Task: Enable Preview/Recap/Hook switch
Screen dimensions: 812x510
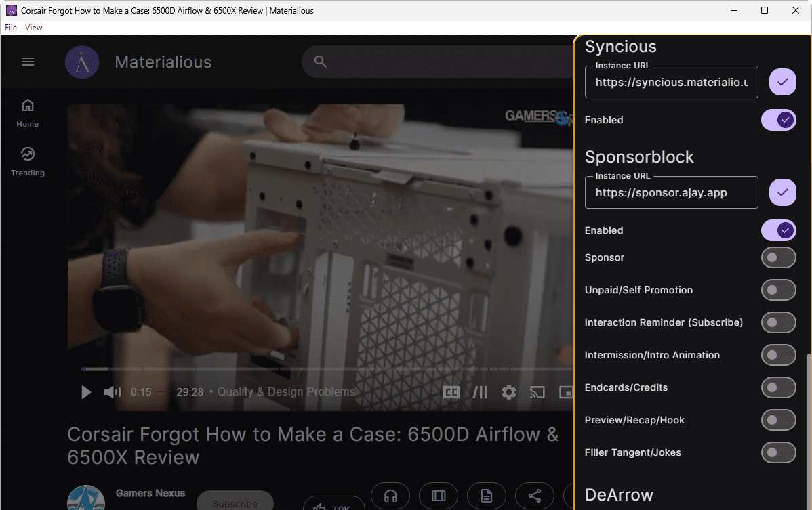Action: pos(778,420)
